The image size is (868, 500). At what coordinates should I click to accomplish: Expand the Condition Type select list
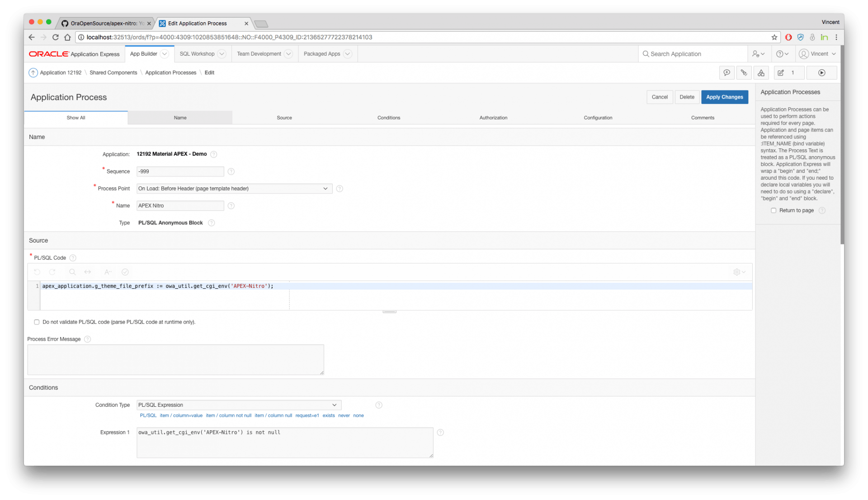[x=239, y=405]
